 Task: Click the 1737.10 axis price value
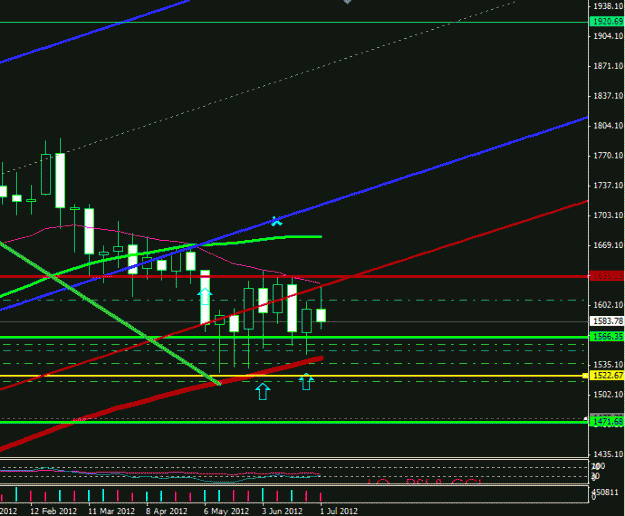click(x=608, y=185)
